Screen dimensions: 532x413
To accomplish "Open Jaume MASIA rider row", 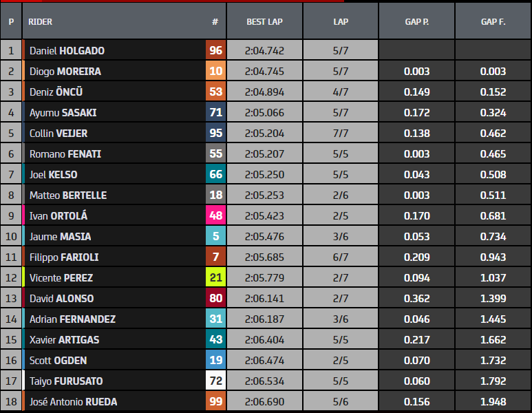I will (x=61, y=237).
